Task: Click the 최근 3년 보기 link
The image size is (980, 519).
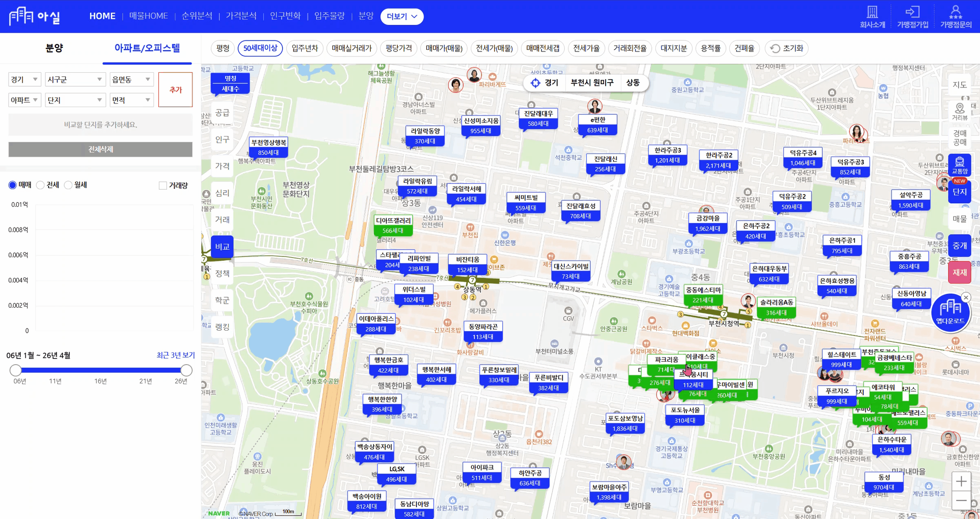Action: [176, 355]
